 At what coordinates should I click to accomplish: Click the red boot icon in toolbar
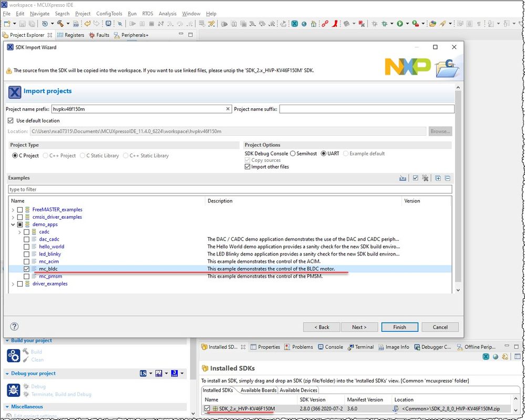tap(334, 24)
